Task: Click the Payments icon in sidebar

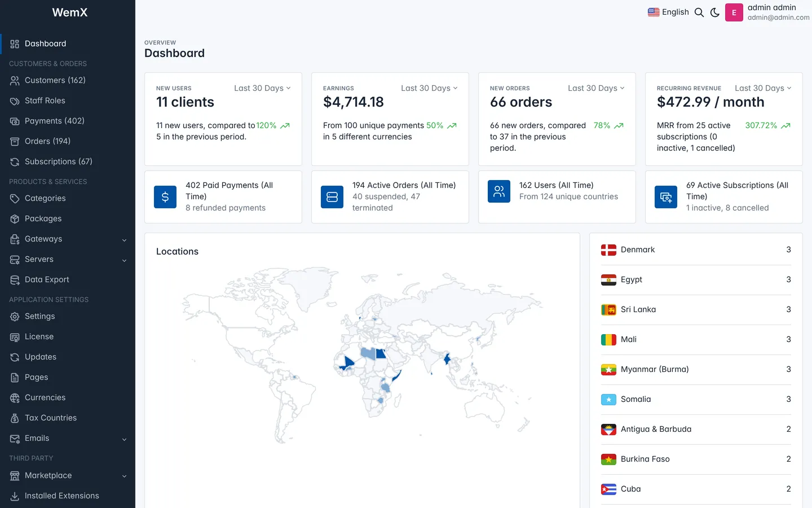Action: (15, 121)
